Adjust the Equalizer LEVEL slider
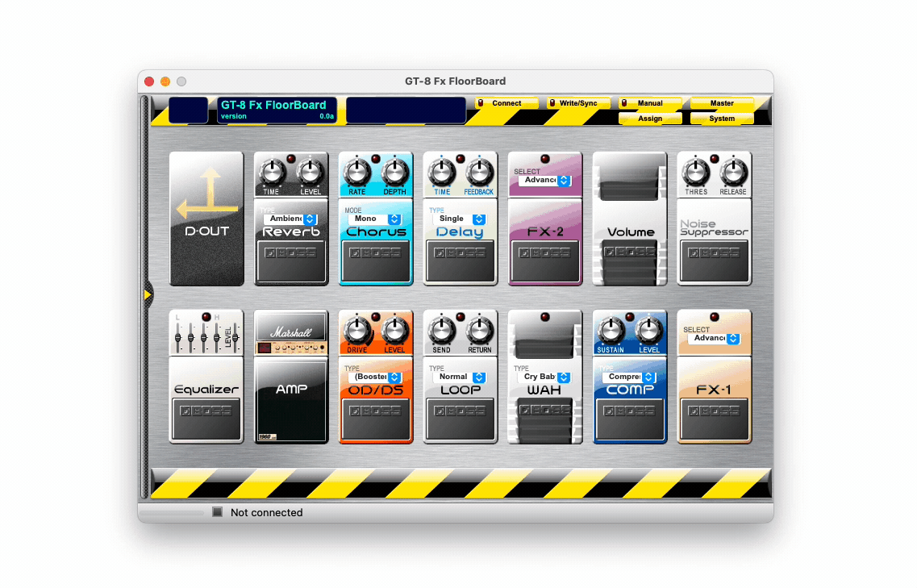The height and width of the screenshot is (588, 917). pyautogui.click(x=236, y=338)
